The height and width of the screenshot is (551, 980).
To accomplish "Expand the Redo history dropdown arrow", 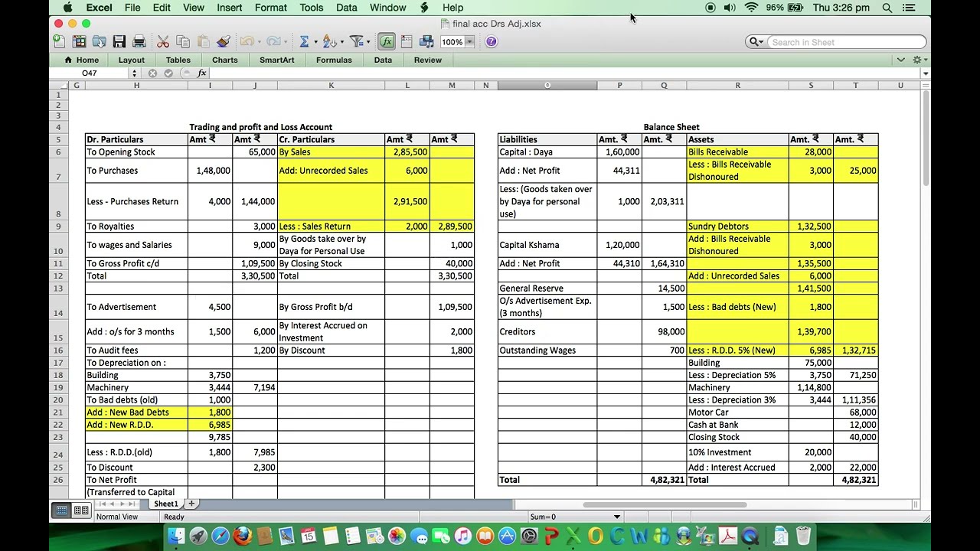I will 286,42.
